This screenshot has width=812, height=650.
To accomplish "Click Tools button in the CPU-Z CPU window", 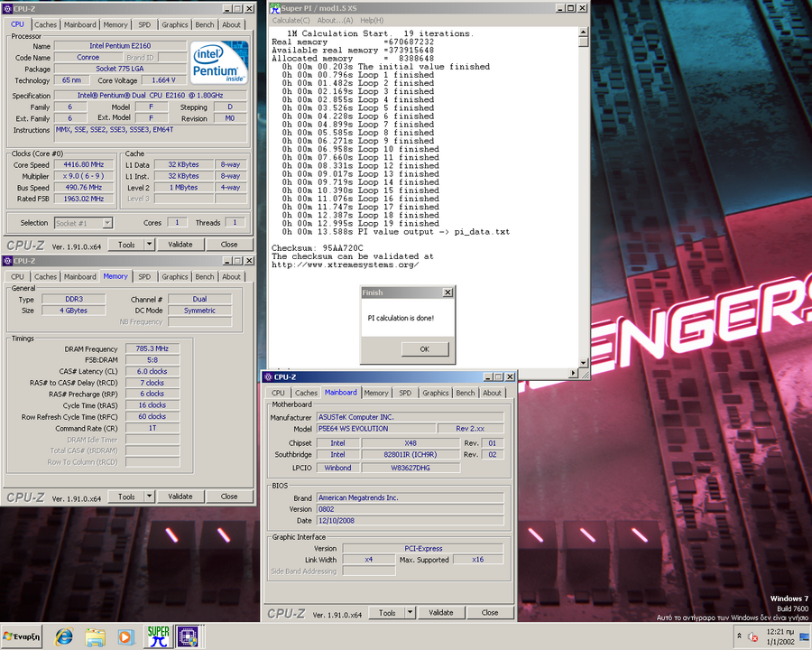I will pyautogui.click(x=126, y=245).
